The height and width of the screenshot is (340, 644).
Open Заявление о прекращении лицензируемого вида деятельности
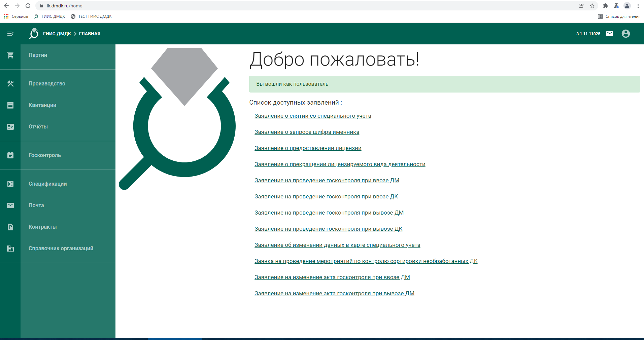[x=340, y=164]
